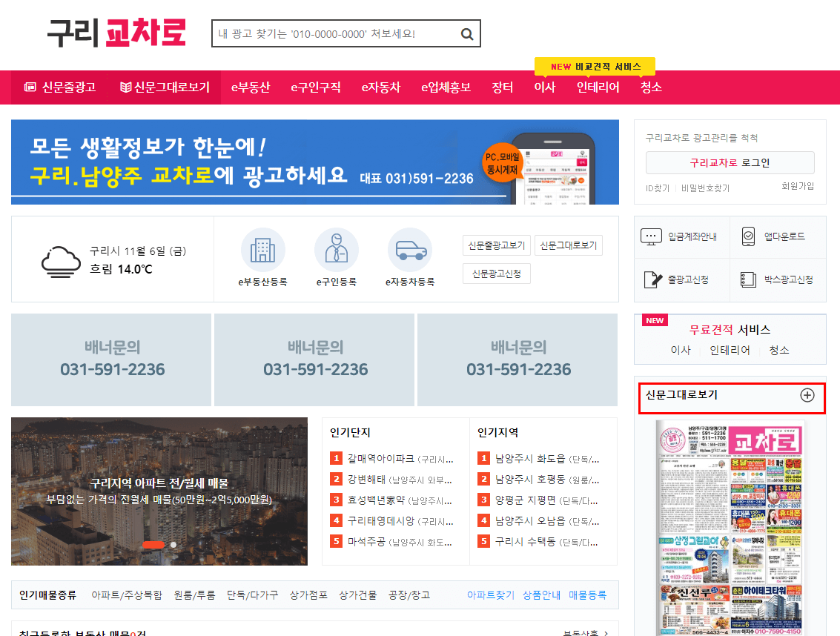This screenshot has height=636, width=840.
Task: Click the 매물등록 link
Action: (x=587, y=594)
